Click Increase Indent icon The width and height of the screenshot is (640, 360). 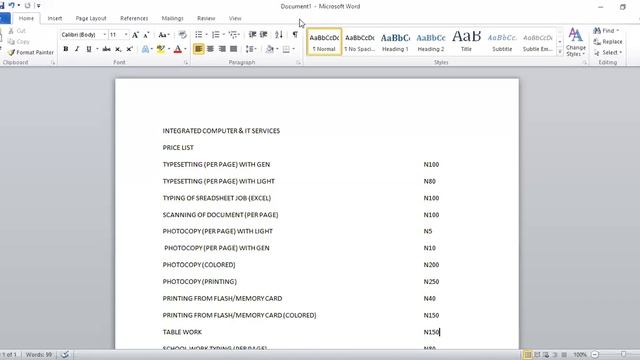pyautogui.click(x=264, y=35)
